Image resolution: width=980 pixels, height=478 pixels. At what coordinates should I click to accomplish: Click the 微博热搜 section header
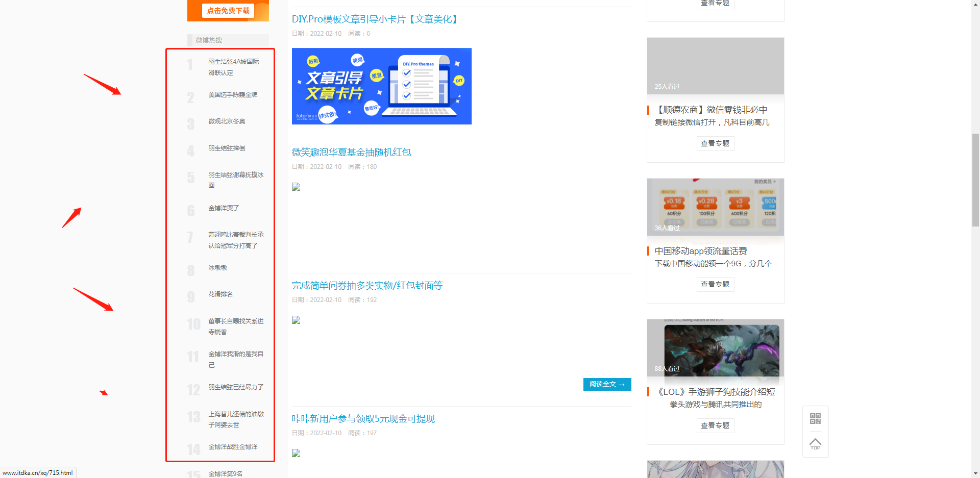pyautogui.click(x=228, y=40)
